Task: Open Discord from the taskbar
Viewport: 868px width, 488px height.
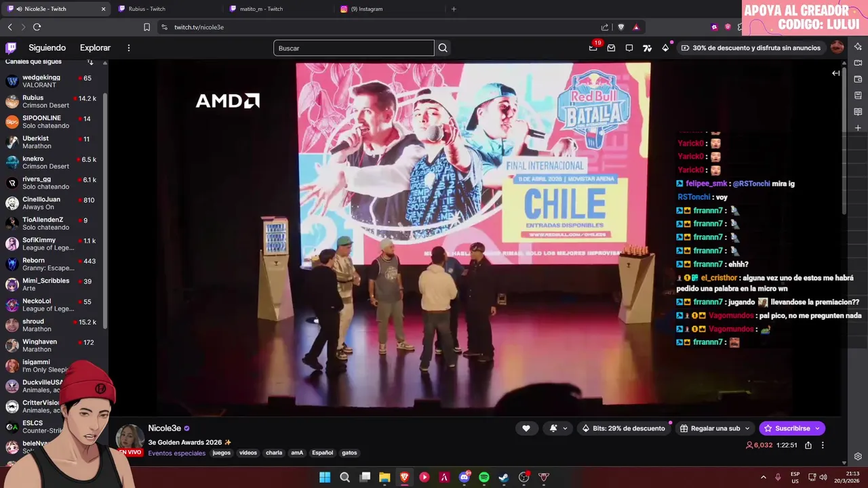Action: (464, 477)
